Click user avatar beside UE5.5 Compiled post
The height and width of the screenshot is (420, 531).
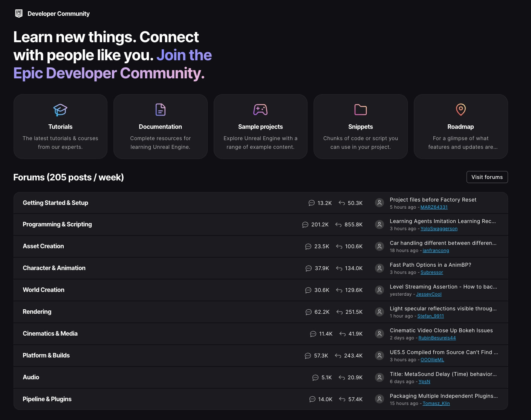pos(380,356)
